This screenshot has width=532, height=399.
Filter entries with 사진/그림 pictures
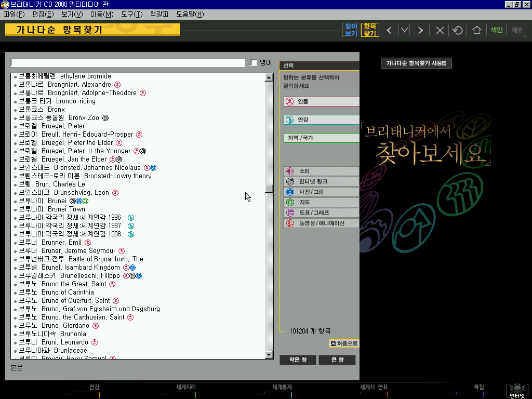(321, 192)
